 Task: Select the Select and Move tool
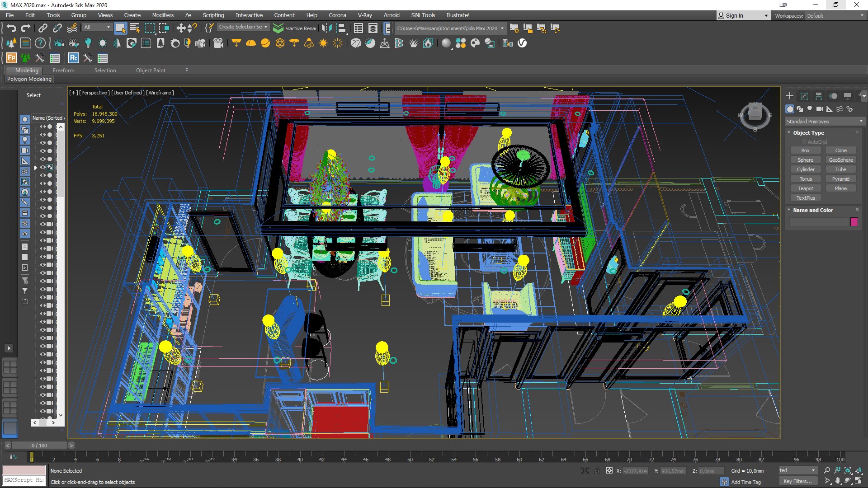tap(180, 28)
